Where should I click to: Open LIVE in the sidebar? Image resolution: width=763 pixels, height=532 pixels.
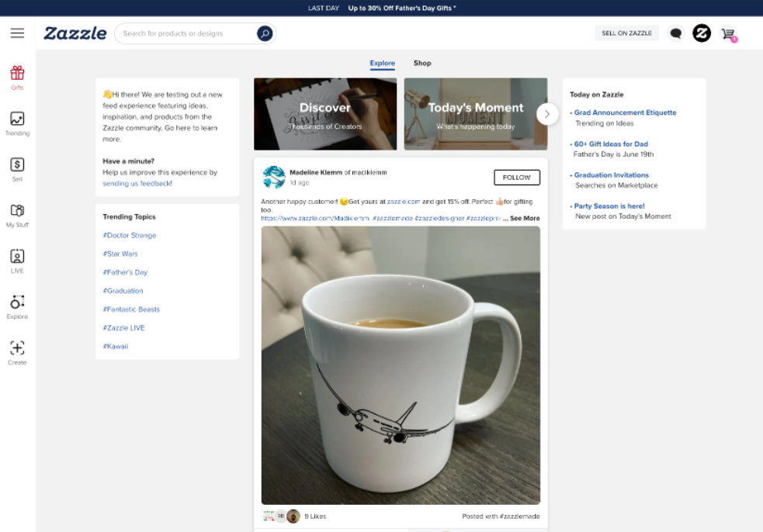(x=17, y=261)
